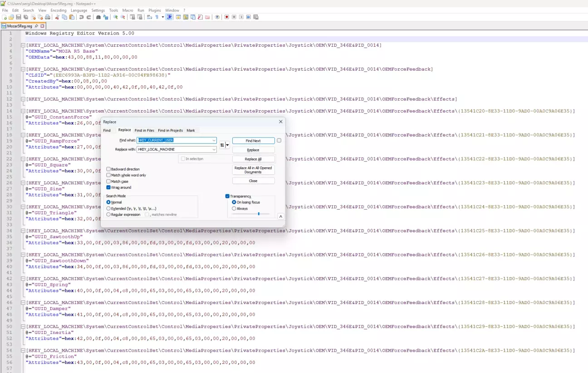Click the Redo toolbar icon

click(x=89, y=17)
